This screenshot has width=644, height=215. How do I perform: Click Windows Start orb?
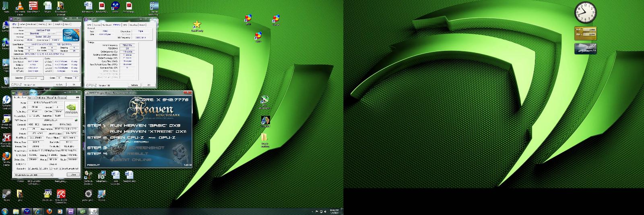[x=5, y=211]
